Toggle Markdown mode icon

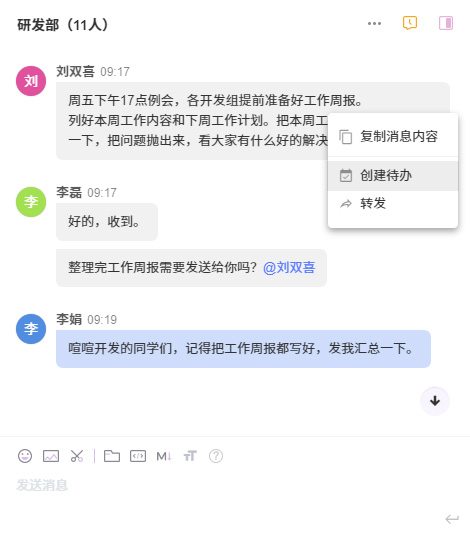164,456
